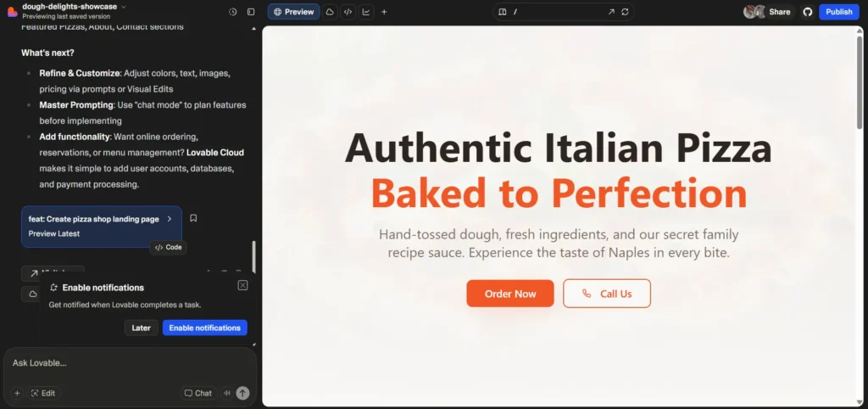This screenshot has height=409, width=868.
Task: Click the phone icon in the Call Us button
Action: point(587,294)
